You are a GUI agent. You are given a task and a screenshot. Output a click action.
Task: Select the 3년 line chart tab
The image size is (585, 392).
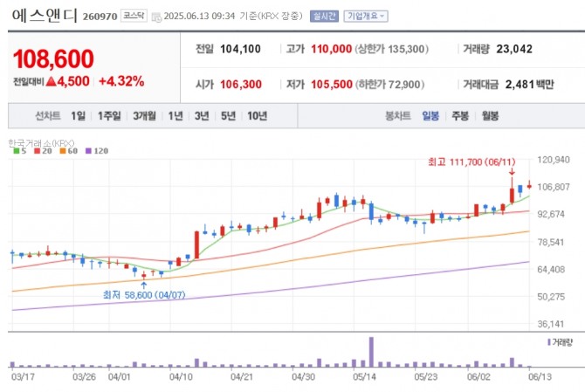point(202,116)
